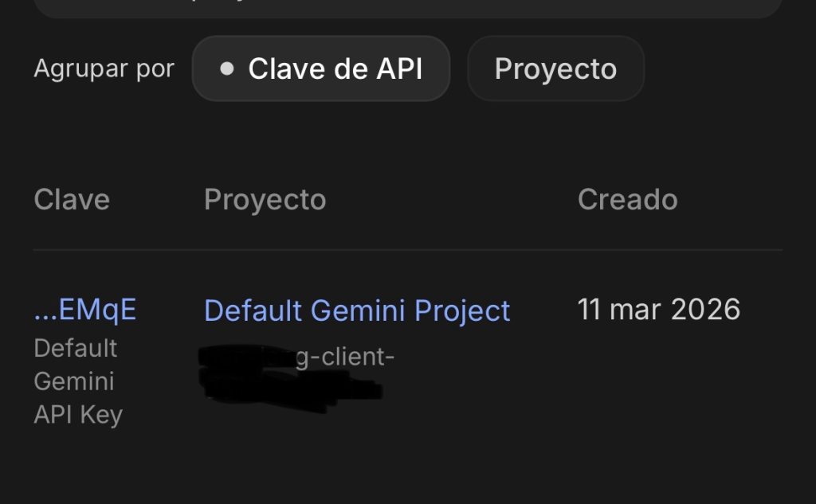The image size is (816, 504).
Task: Group the keys by Proyecto
Action: (x=555, y=68)
